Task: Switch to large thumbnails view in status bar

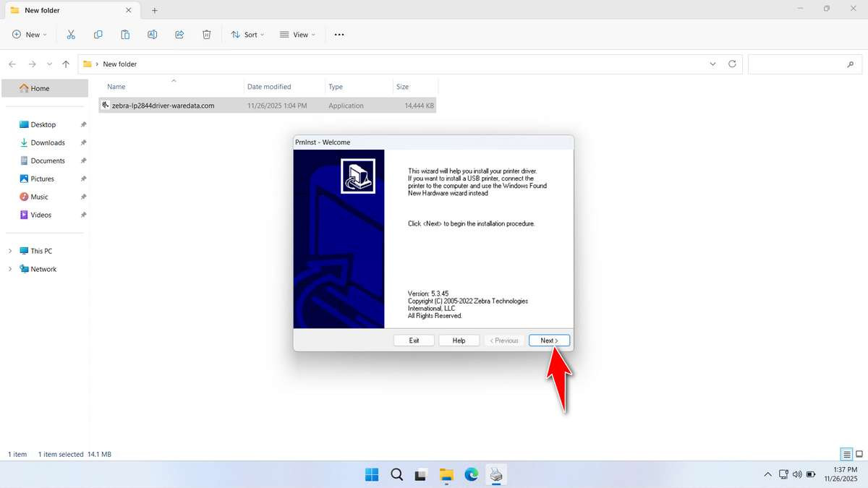Action: [859, 454]
